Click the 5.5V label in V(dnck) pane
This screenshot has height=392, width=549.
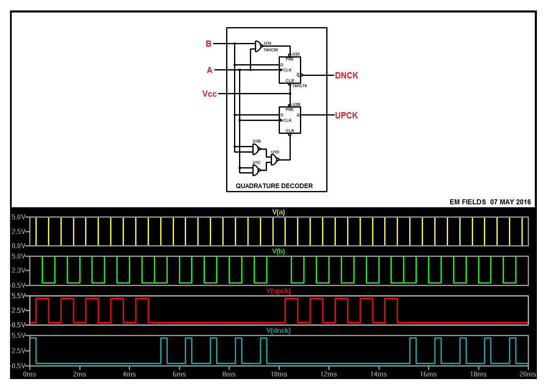tap(19, 335)
